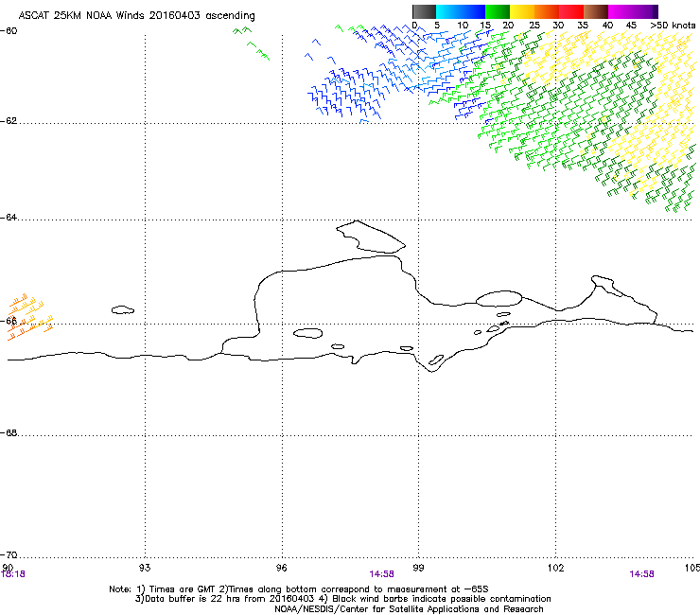Click the small oval island outline near 92E
The height and width of the screenshot is (615, 700).
click(123, 309)
